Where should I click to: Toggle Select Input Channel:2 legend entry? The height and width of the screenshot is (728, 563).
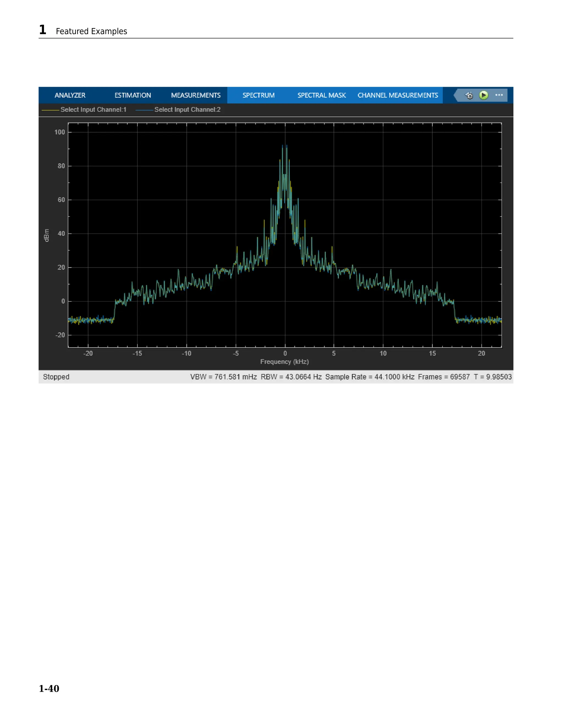point(187,110)
